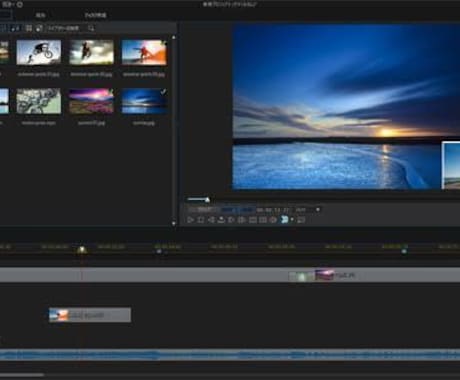This screenshot has height=380, width=460.
Task: Select the transition before the purple sunrise clip
Action: click(x=301, y=276)
